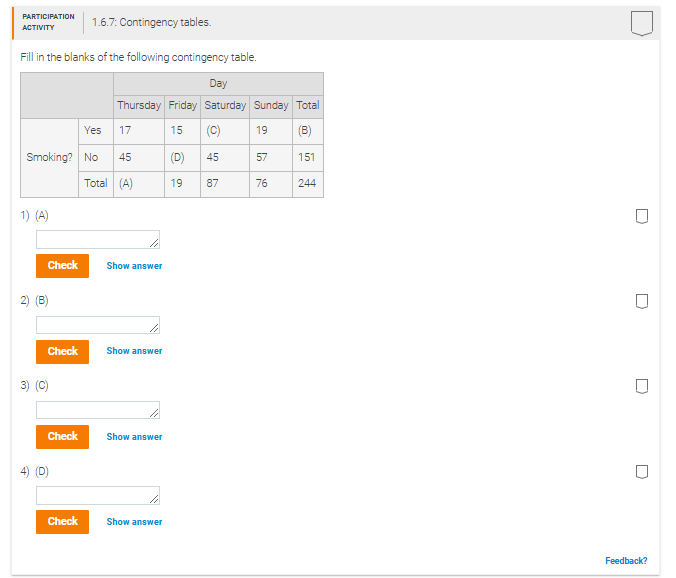Image resolution: width=676 pixels, height=578 pixels.
Task: Show answer for question 2 (B)
Action: tap(135, 351)
